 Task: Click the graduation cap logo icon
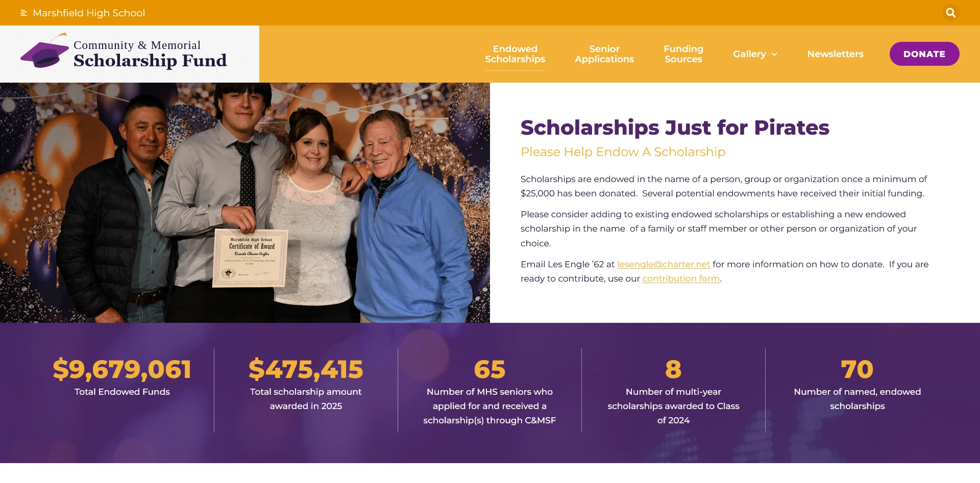pyautogui.click(x=44, y=52)
